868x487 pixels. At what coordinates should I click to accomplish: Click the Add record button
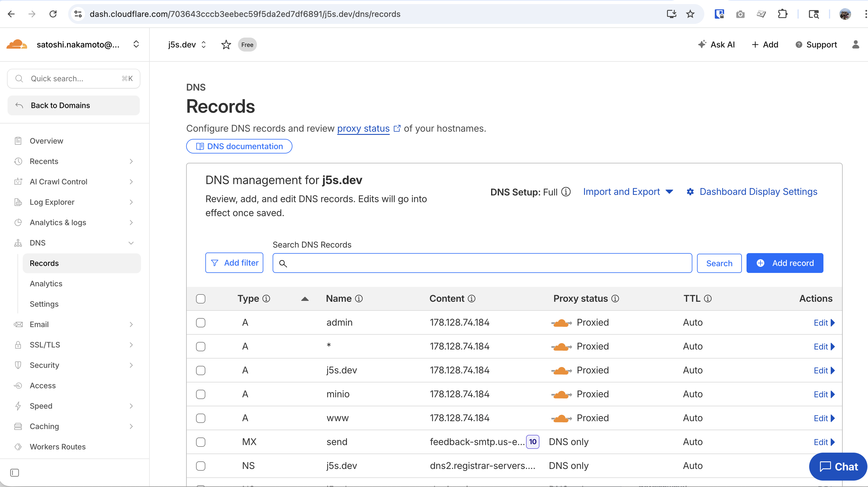pyautogui.click(x=784, y=263)
